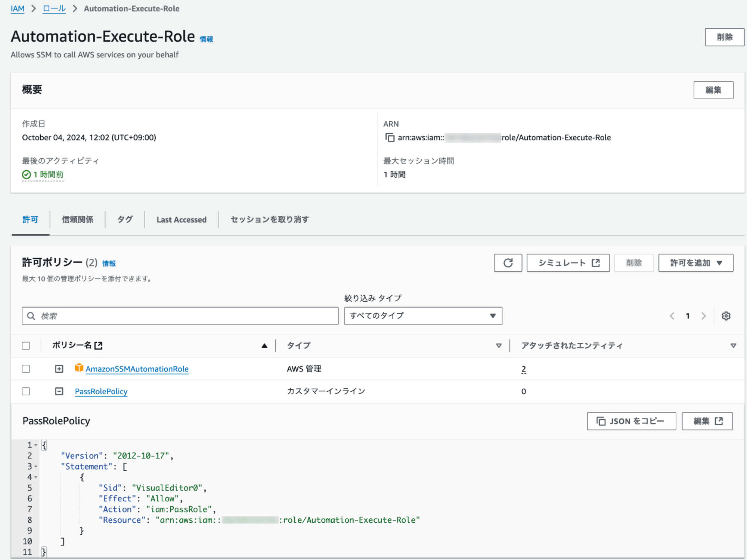Open the シミュレート policy simulator button
Screen dimensions: 747x560
point(568,263)
